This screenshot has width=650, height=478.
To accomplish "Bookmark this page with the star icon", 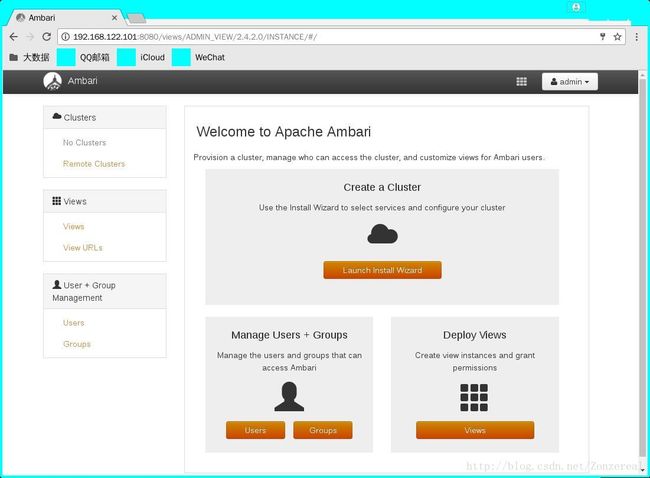I will (617, 37).
